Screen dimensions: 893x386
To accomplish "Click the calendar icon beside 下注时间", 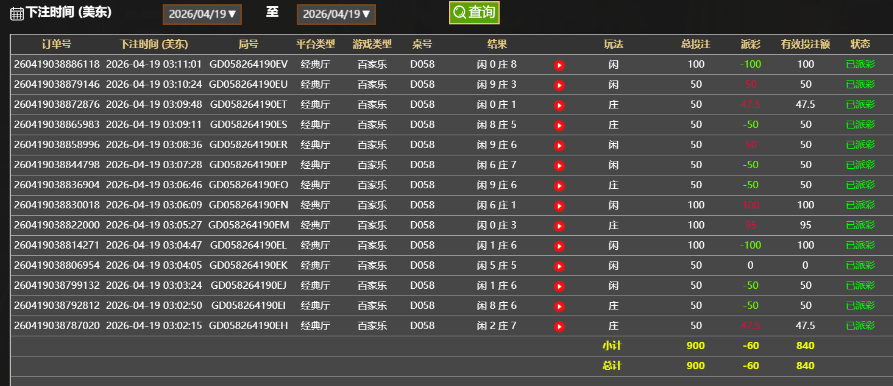I will [x=17, y=14].
